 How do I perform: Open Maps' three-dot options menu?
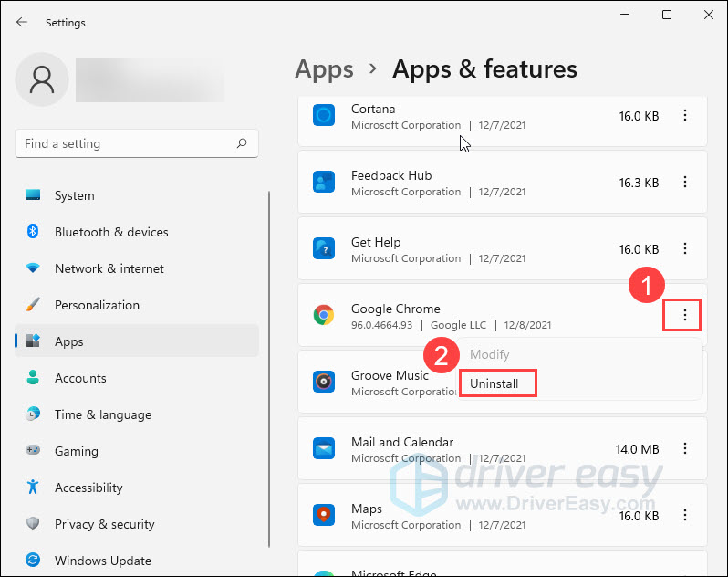tap(685, 515)
